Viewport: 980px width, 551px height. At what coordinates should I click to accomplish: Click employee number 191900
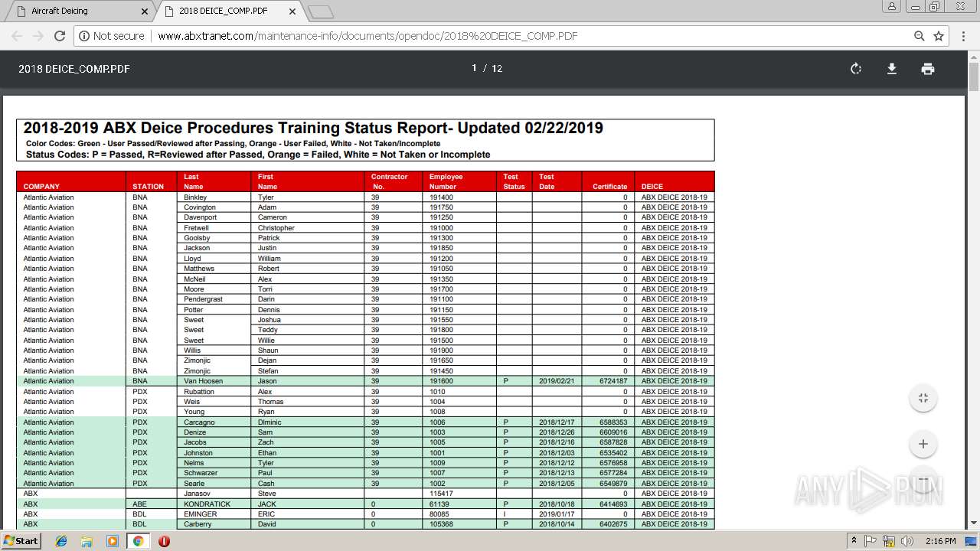tap(441, 350)
